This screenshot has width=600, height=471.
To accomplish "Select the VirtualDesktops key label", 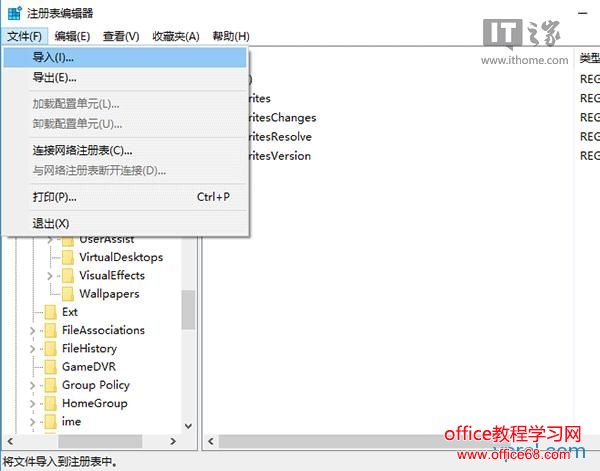I will (x=121, y=257).
